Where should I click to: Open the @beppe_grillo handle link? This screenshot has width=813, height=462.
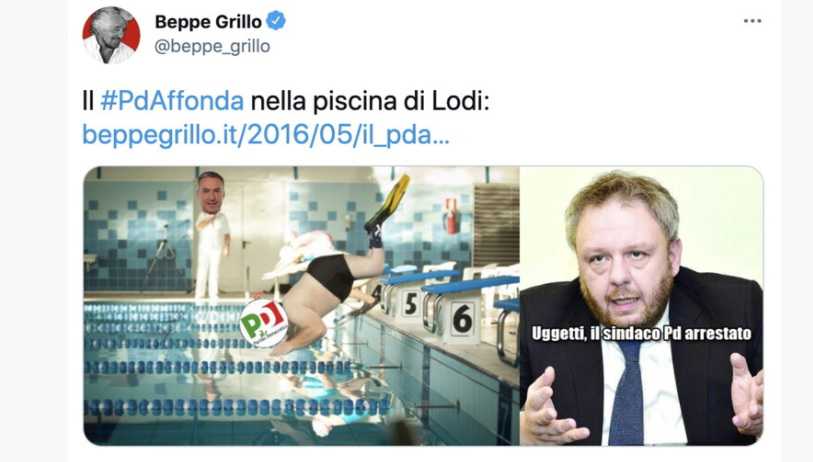pos(212,46)
